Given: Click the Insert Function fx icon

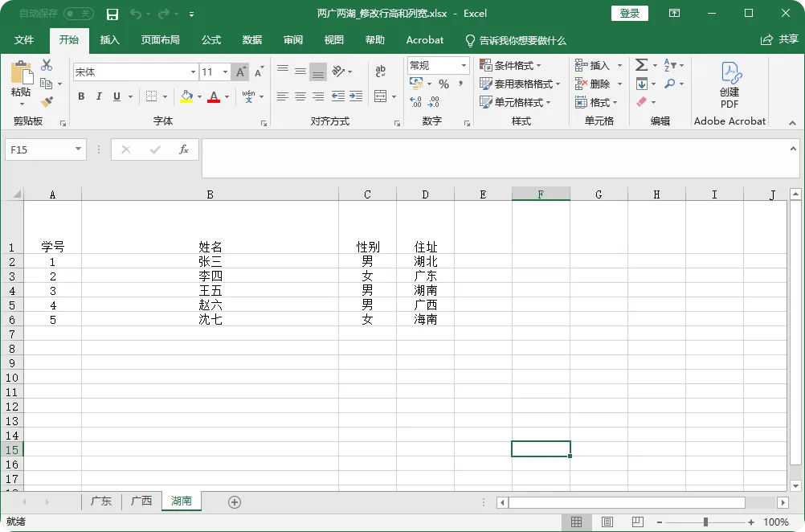Looking at the screenshot, I should click(183, 149).
